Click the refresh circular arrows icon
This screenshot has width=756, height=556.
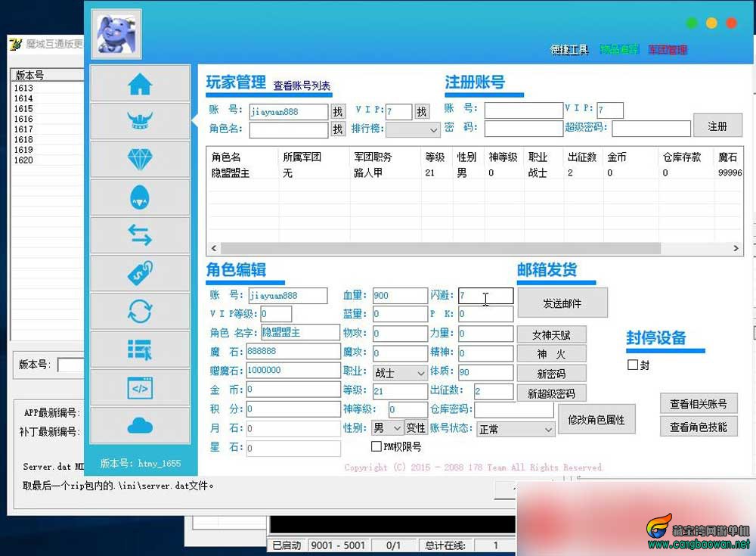140,312
